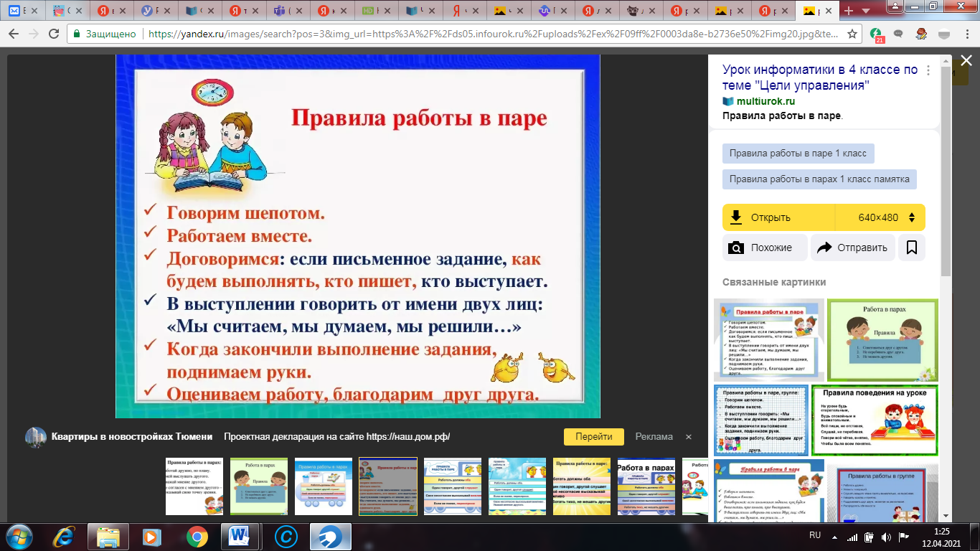Viewport: 980px width, 551px height.
Task: Launch Internet Explorer from the taskbar
Action: (65, 537)
